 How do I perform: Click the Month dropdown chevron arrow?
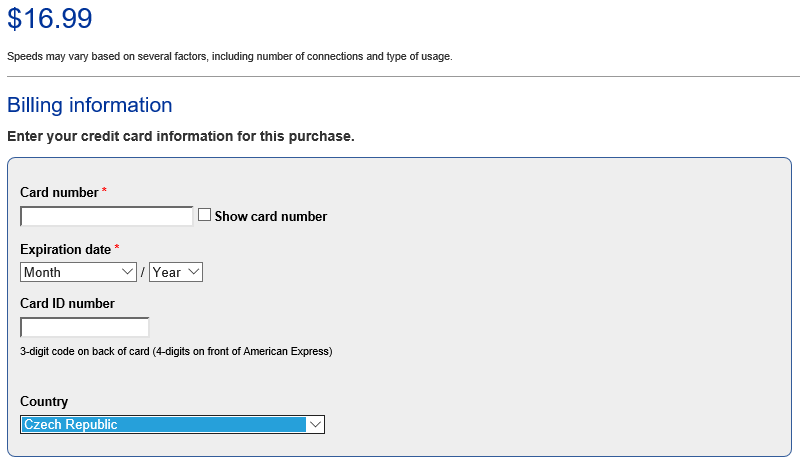point(127,272)
